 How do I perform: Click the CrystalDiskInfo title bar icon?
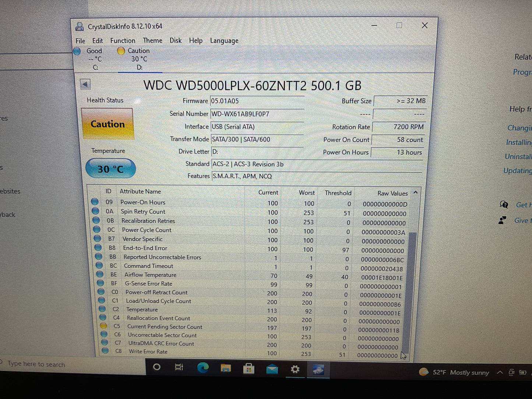tap(79, 27)
